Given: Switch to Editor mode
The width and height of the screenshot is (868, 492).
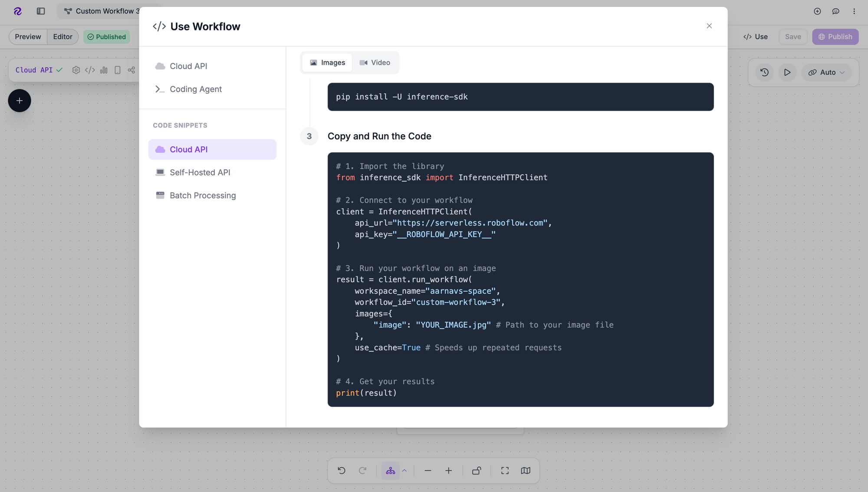Looking at the screenshot, I should click(x=63, y=37).
